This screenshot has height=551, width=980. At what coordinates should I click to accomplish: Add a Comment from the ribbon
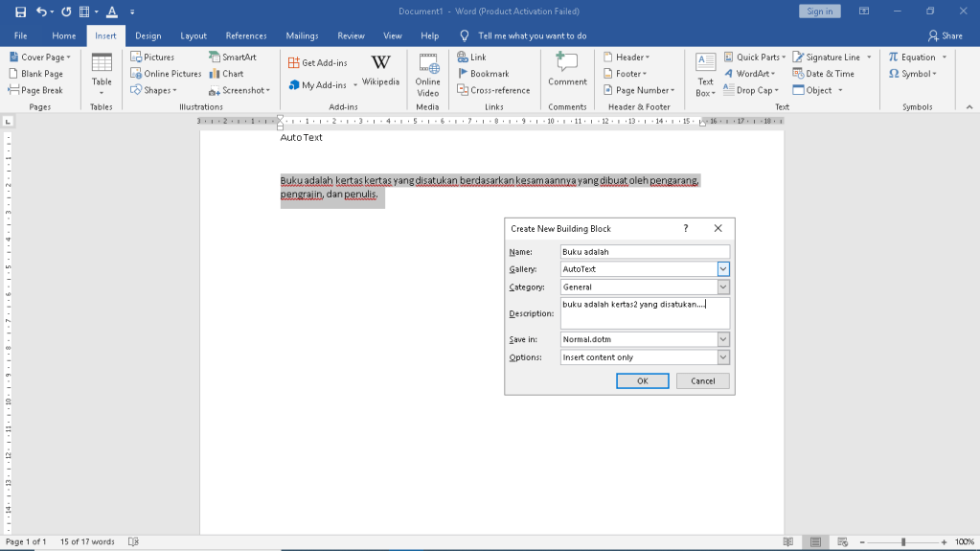point(567,70)
